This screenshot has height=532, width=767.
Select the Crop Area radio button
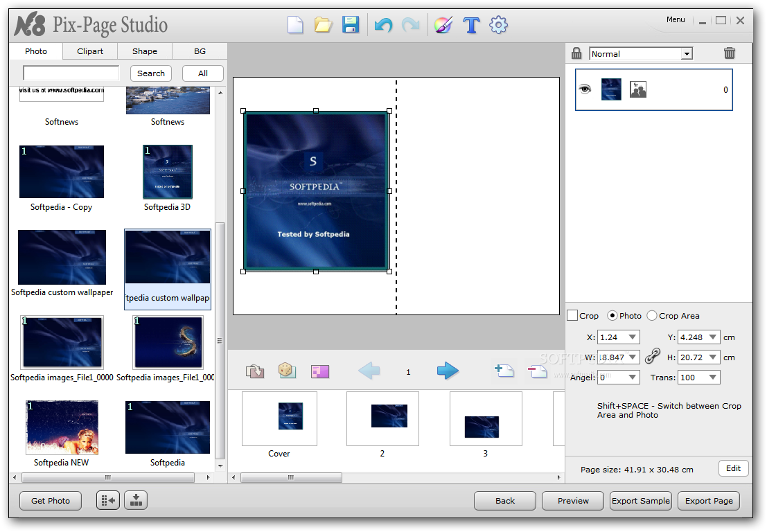pyautogui.click(x=651, y=316)
